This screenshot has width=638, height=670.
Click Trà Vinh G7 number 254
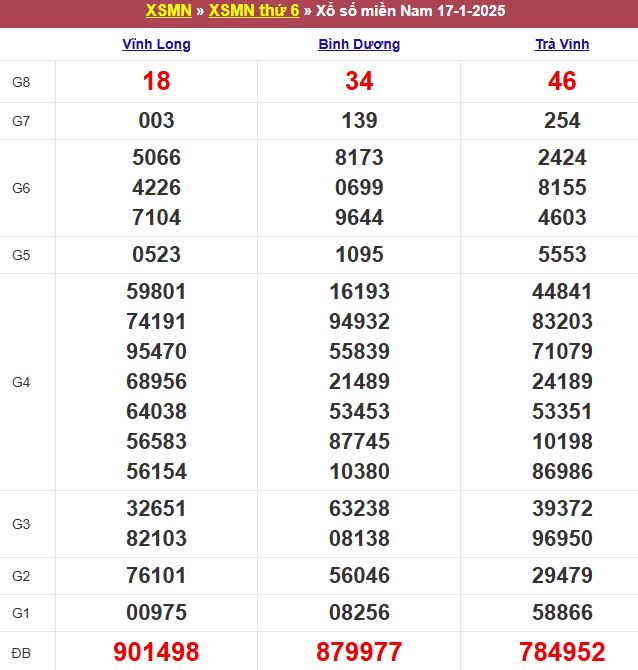[562, 120]
